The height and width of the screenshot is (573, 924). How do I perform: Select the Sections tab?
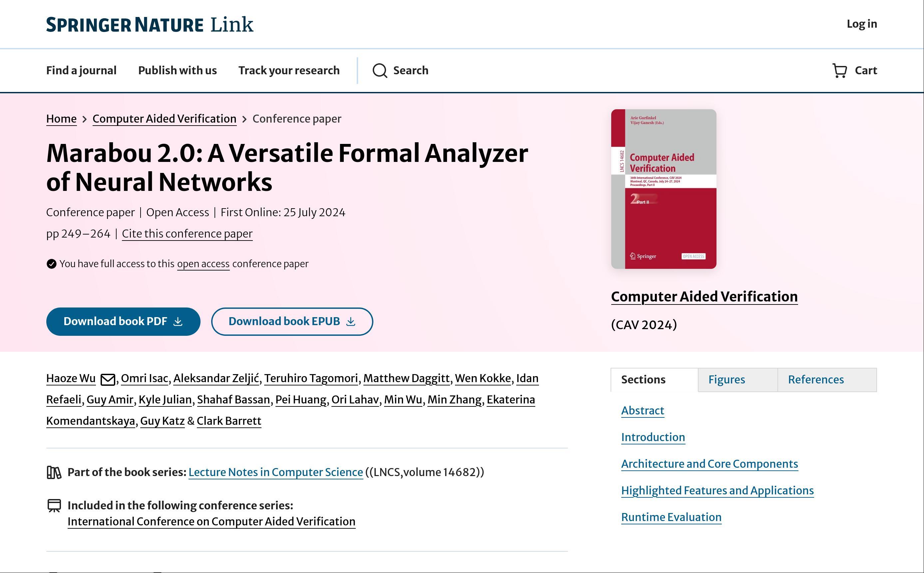[x=643, y=379]
